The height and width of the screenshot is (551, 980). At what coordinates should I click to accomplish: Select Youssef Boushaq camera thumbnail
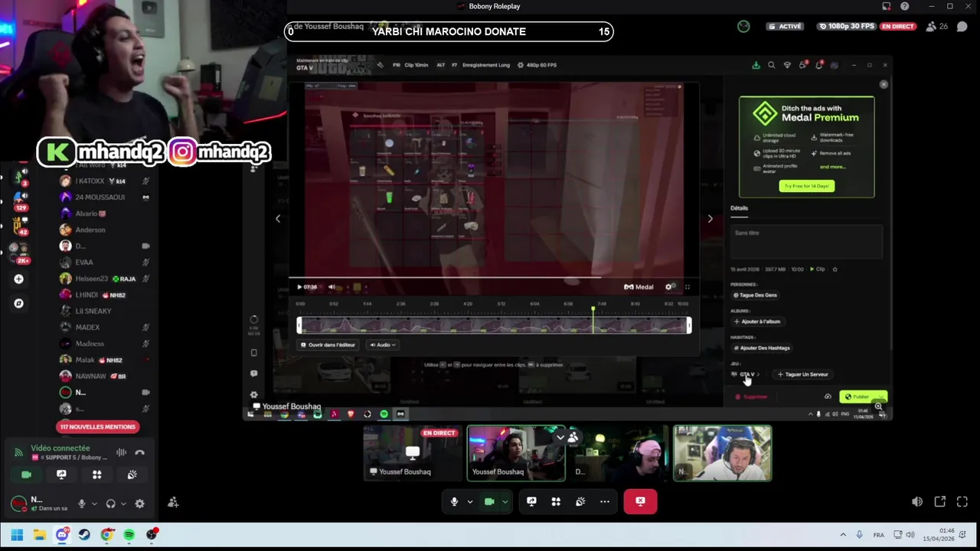coord(516,453)
